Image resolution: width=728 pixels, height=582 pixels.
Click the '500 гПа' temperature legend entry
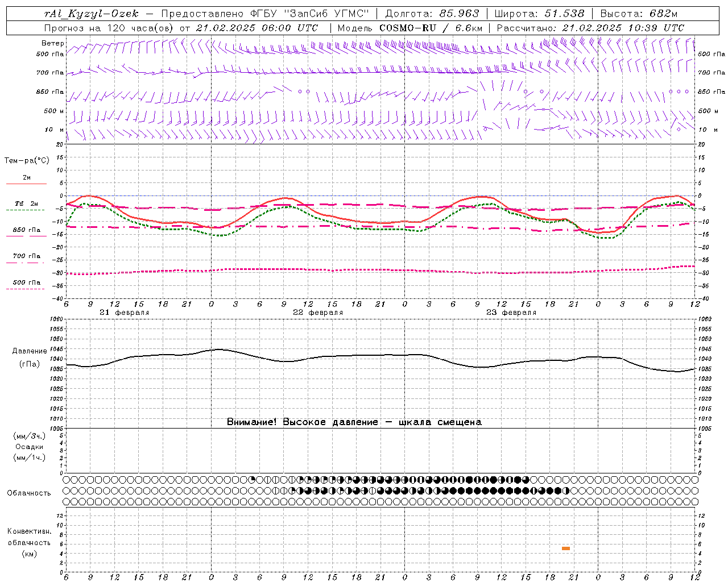click(x=27, y=282)
